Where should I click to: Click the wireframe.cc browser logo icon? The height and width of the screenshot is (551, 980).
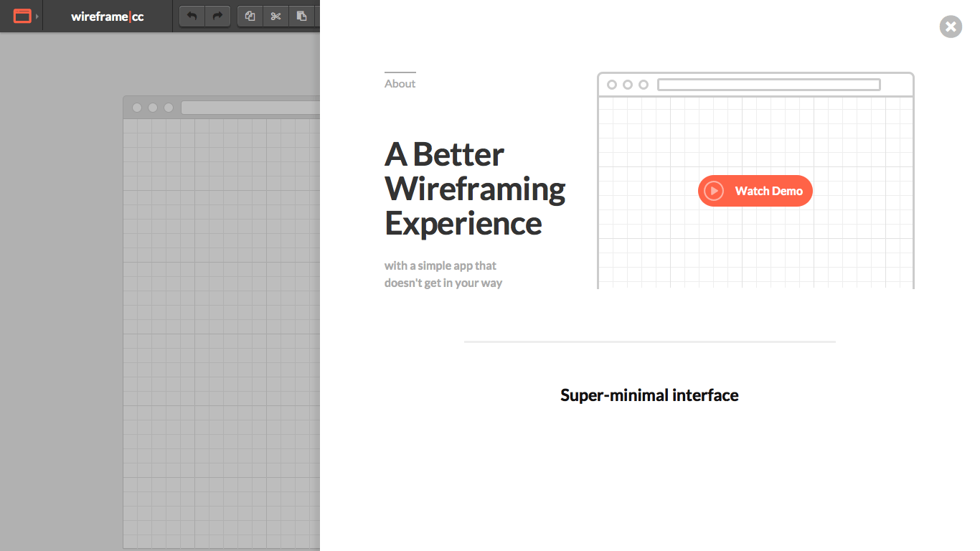(22, 15)
